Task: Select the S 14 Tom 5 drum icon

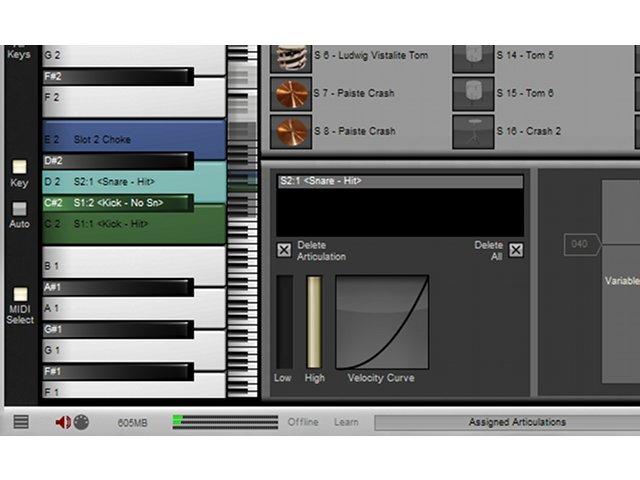Action: pyautogui.click(x=473, y=58)
